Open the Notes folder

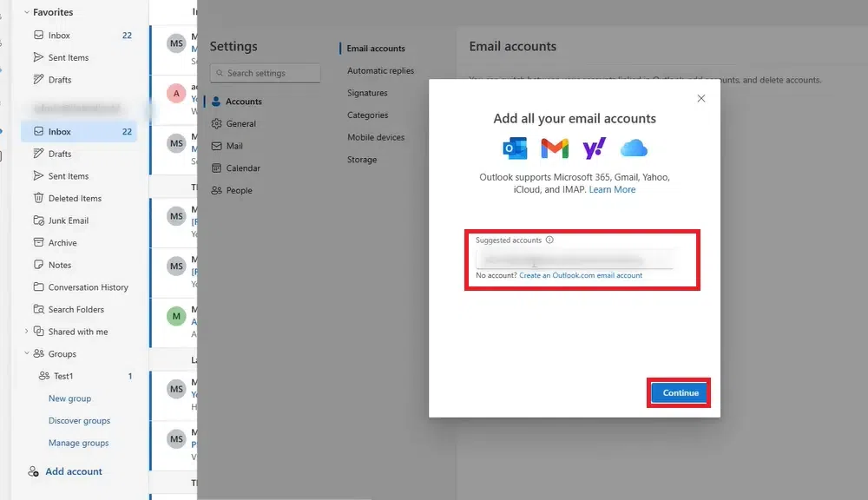click(x=79, y=264)
